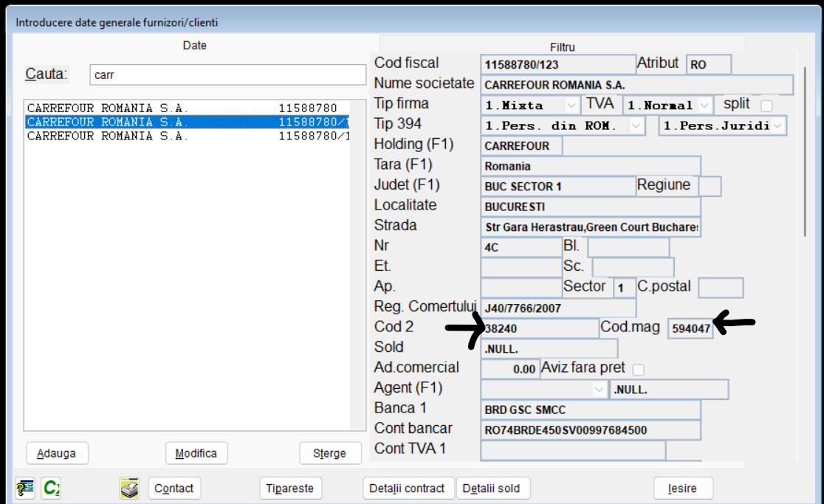Click the client list's vertical scrollbar
This screenshot has height=504, width=824.
point(358,265)
